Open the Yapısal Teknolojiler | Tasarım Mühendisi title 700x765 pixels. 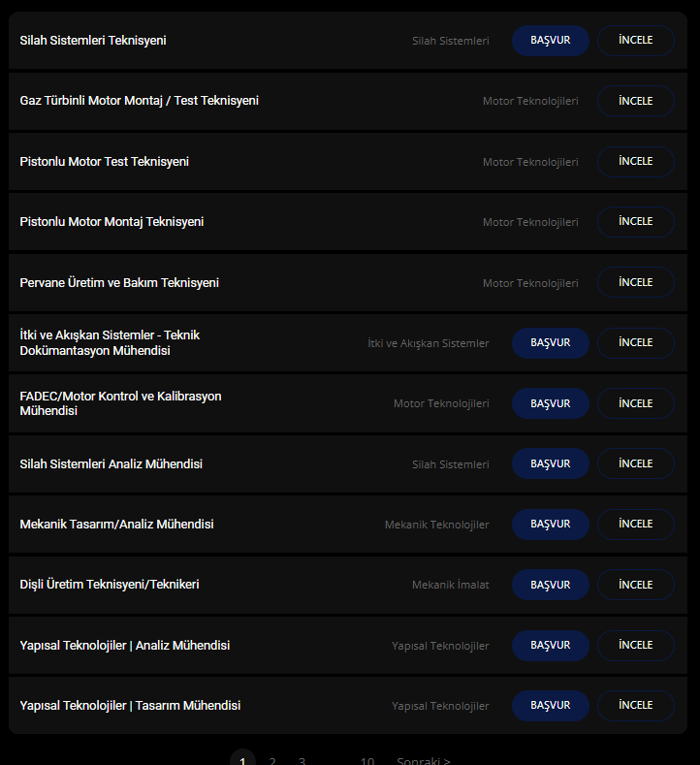[x=130, y=706]
